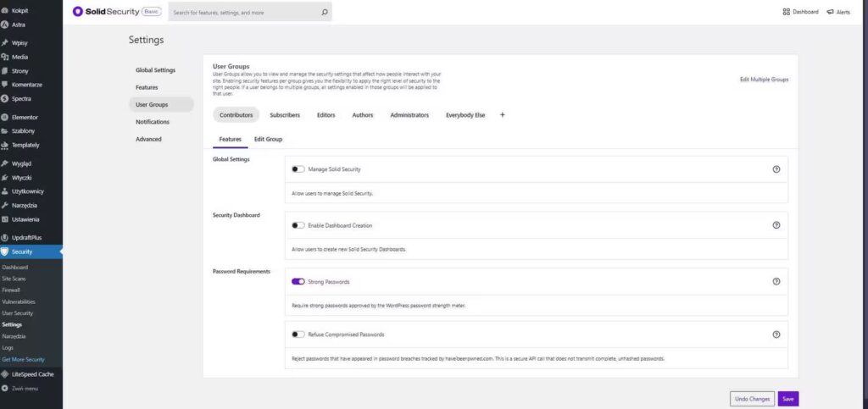Click Edit Multiple Groups link

point(764,80)
